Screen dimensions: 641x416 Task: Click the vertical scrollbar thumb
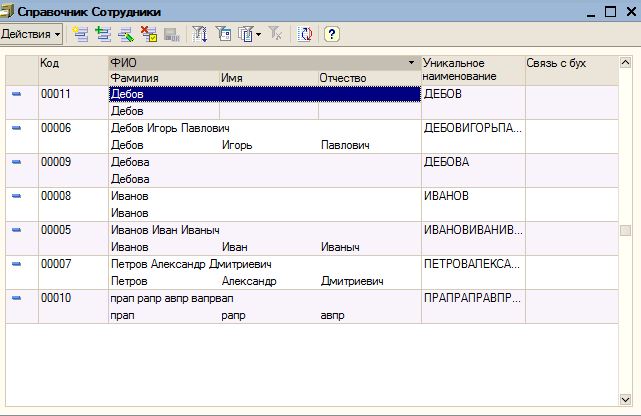[625, 231]
